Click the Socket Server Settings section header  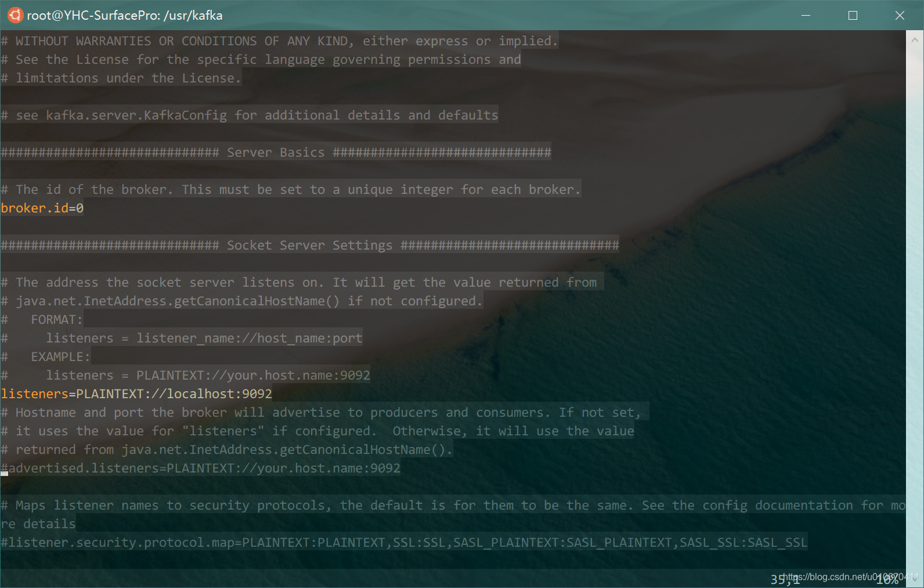pos(310,245)
